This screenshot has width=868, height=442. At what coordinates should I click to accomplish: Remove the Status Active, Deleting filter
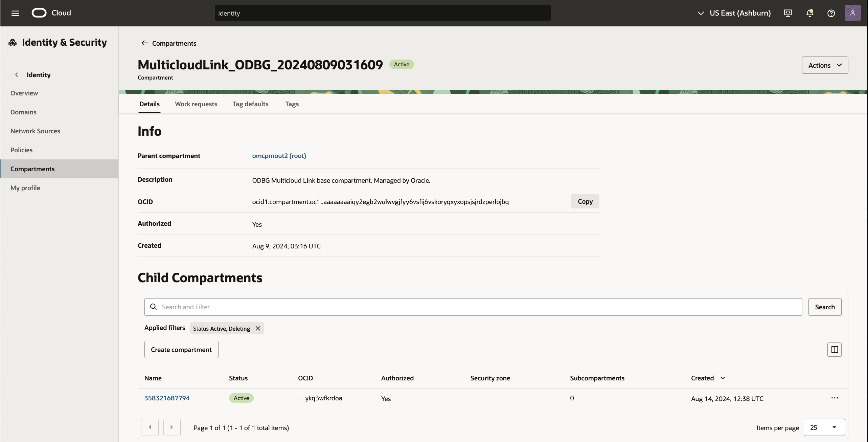tap(258, 328)
